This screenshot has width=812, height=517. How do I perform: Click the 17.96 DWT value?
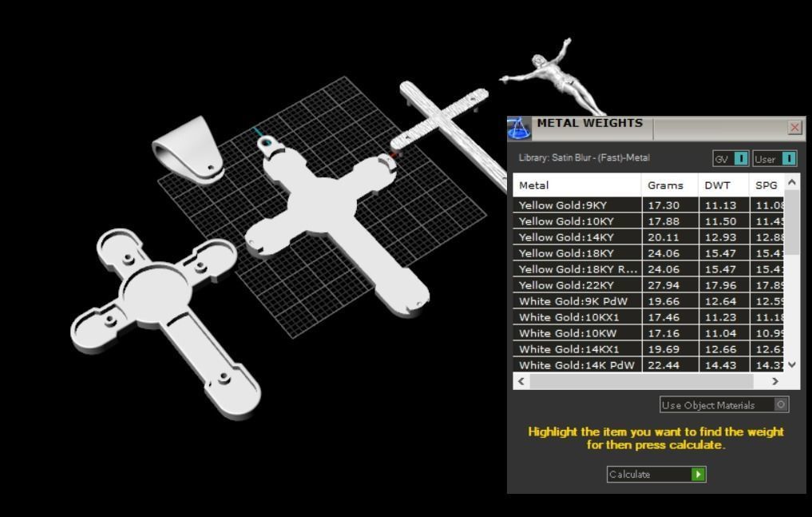click(720, 285)
